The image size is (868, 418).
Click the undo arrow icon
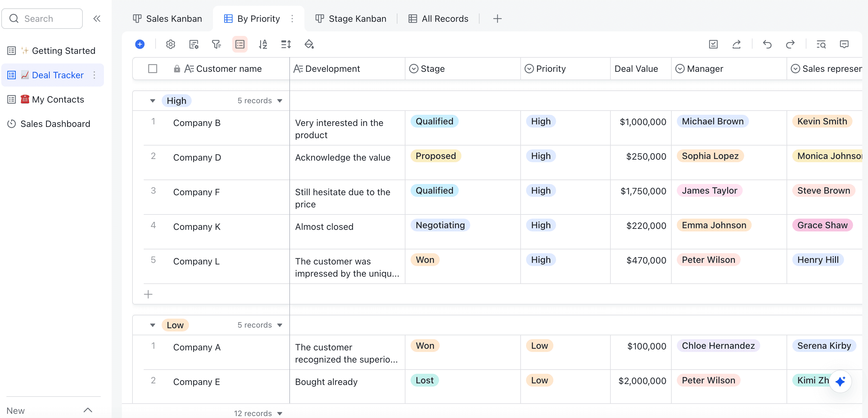point(767,44)
